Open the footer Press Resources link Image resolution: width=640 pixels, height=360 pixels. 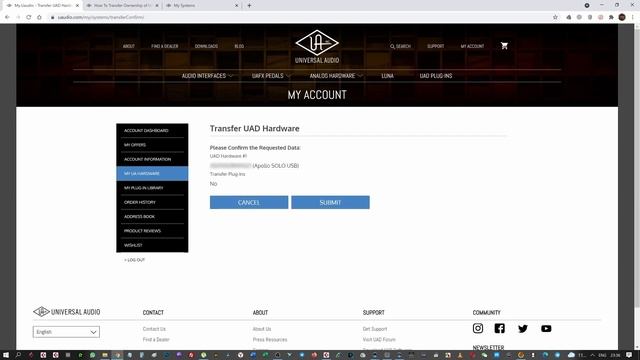[x=270, y=340]
